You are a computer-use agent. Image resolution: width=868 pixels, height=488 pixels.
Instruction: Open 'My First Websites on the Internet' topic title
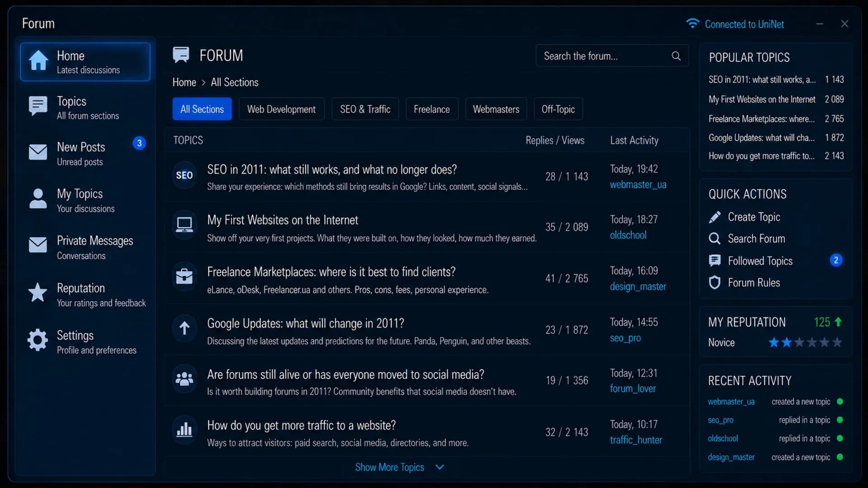283,220
